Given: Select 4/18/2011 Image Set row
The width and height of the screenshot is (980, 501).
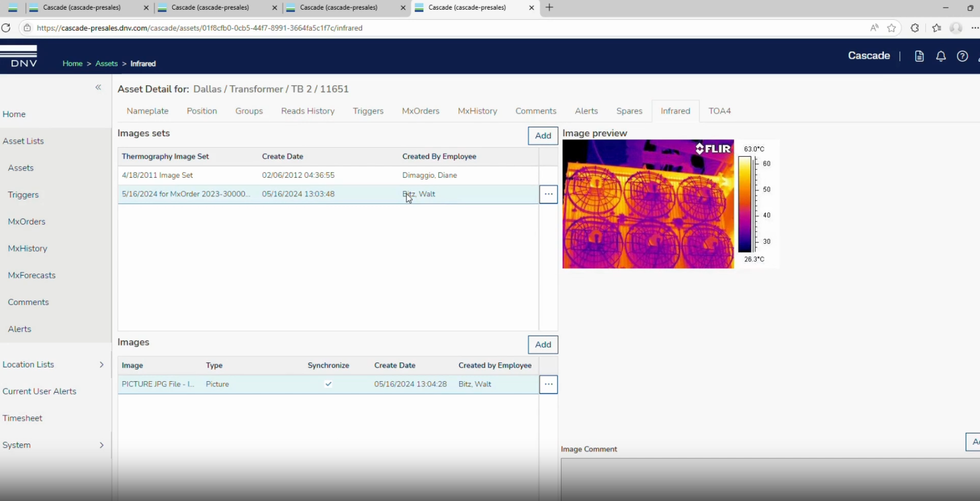Looking at the screenshot, I should [328, 176].
